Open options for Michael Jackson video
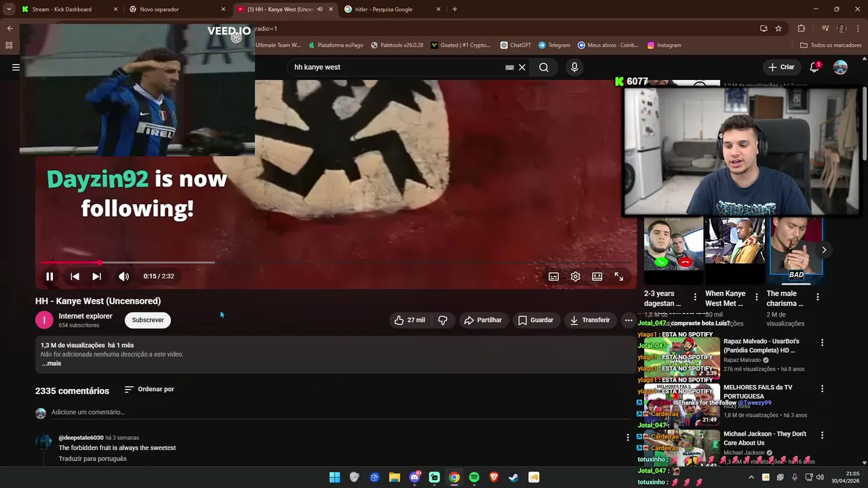The image size is (868, 488). [822, 435]
